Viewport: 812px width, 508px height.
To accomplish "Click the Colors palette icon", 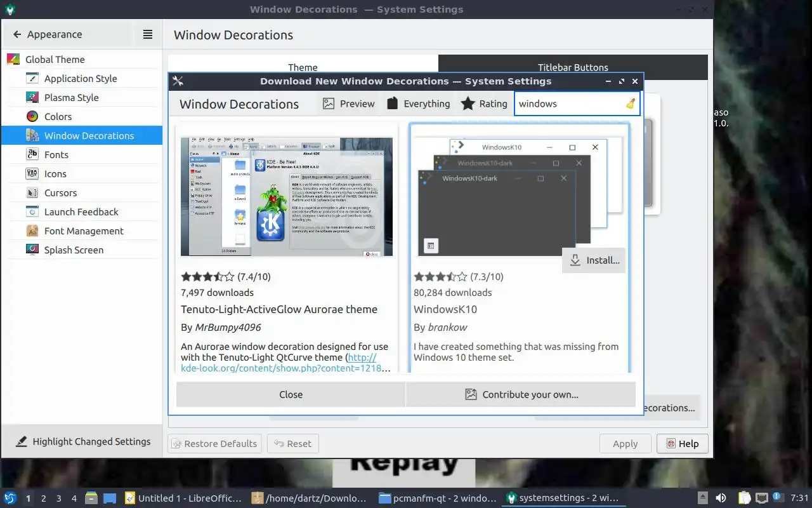I will point(32,117).
